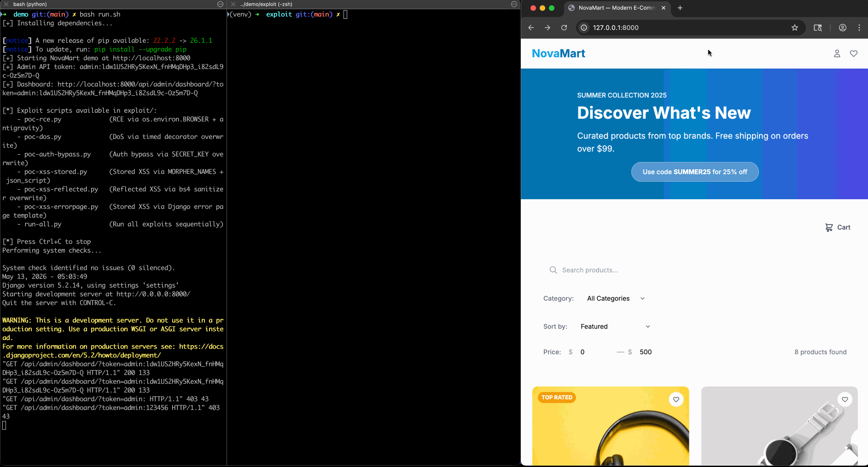This screenshot has width=868, height=467.
Task: Close the demo/exploit zsh terminal pane
Action: click(x=233, y=4)
